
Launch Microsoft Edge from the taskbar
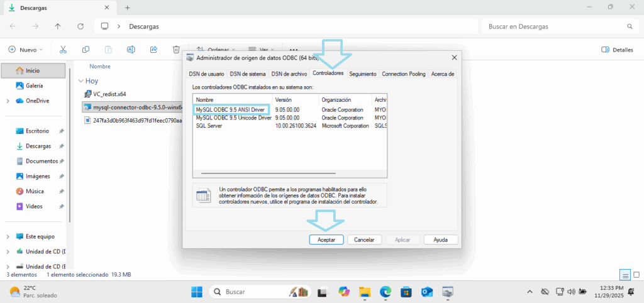point(386,292)
